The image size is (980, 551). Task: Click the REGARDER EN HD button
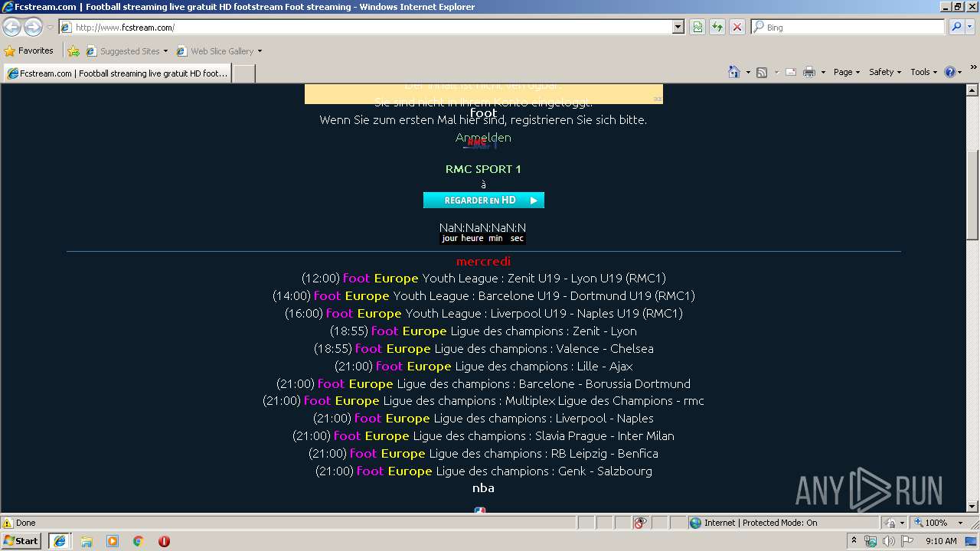point(484,201)
